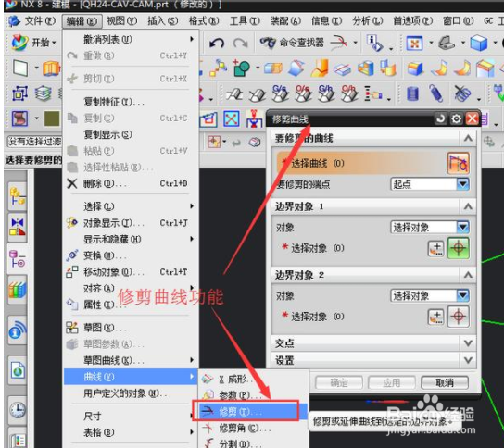
Task: Open the HD3D tools sidebar icon
Action: click(18, 330)
